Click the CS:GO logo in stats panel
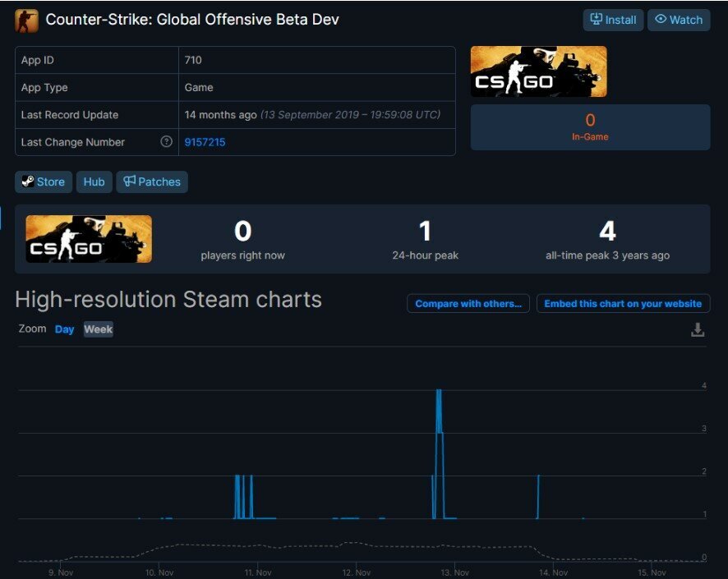Image resolution: width=728 pixels, height=579 pixels. (x=89, y=239)
